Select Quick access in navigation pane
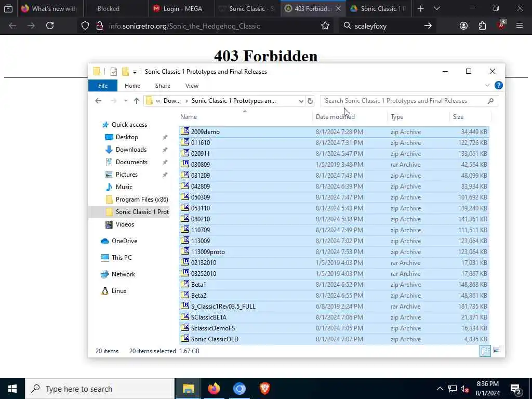 click(x=129, y=125)
